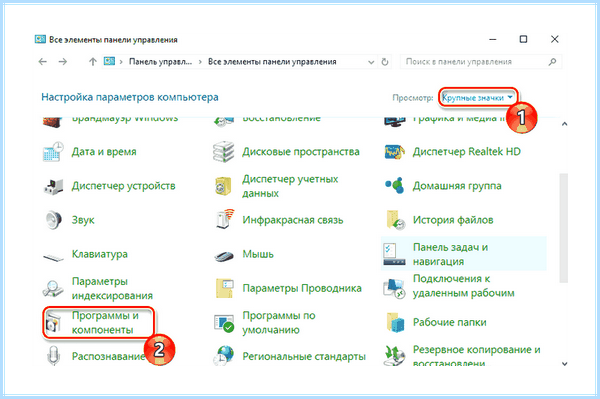Click the Диспетчер устройств icon
600x399 pixels.
pos(53,186)
